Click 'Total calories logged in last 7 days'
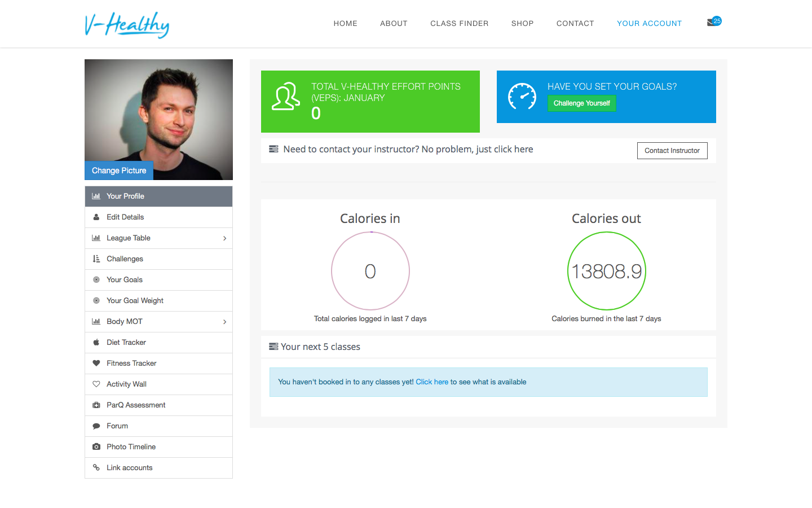This screenshot has height=508, width=812. pyautogui.click(x=370, y=319)
